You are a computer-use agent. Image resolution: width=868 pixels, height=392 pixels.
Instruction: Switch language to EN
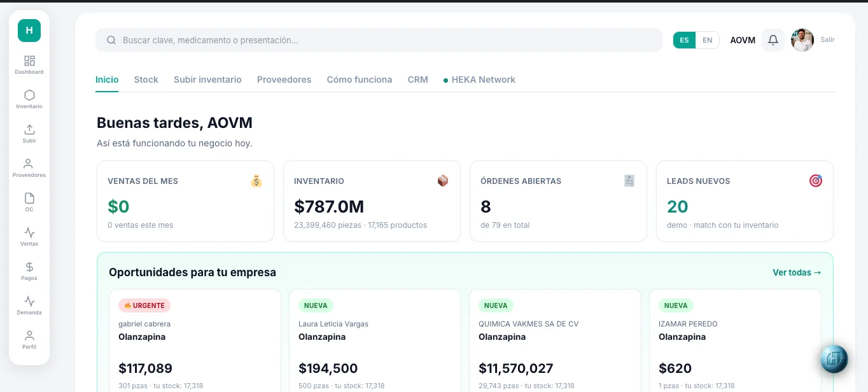click(707, 40)
